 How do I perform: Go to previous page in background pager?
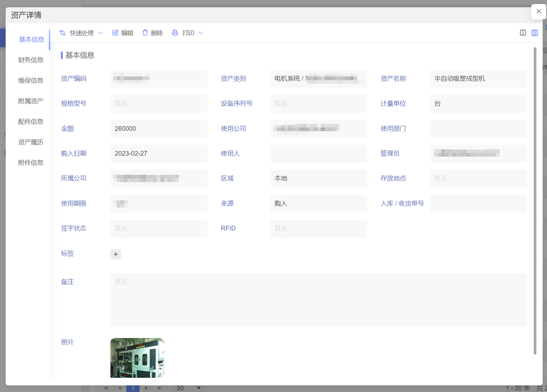click(x=120, y=388)
